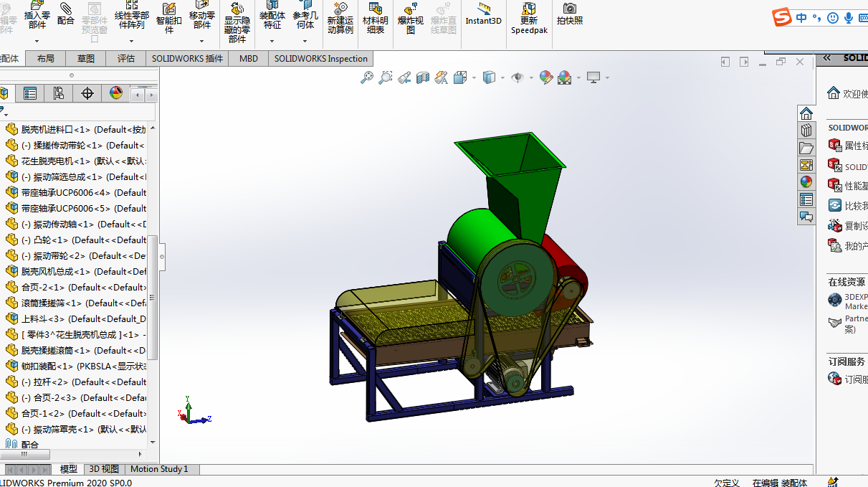Screen dimensions: 868x487
Task: Click the section view icon in viewport toolbar
Action: 423,77
